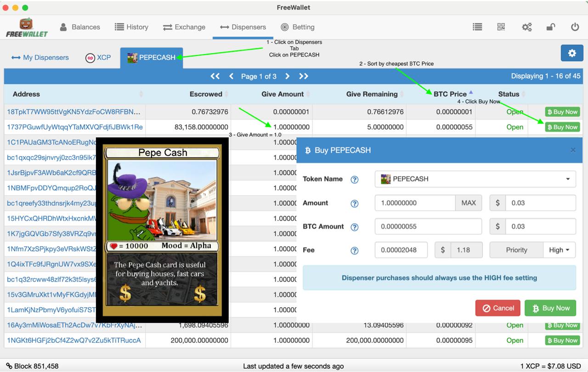Go to next page arrow
Screen dimensions: 588x372
(287, 76)
